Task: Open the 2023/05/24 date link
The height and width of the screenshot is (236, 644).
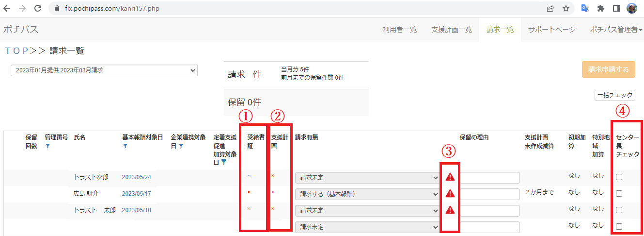Action: [x=137, y=177]
